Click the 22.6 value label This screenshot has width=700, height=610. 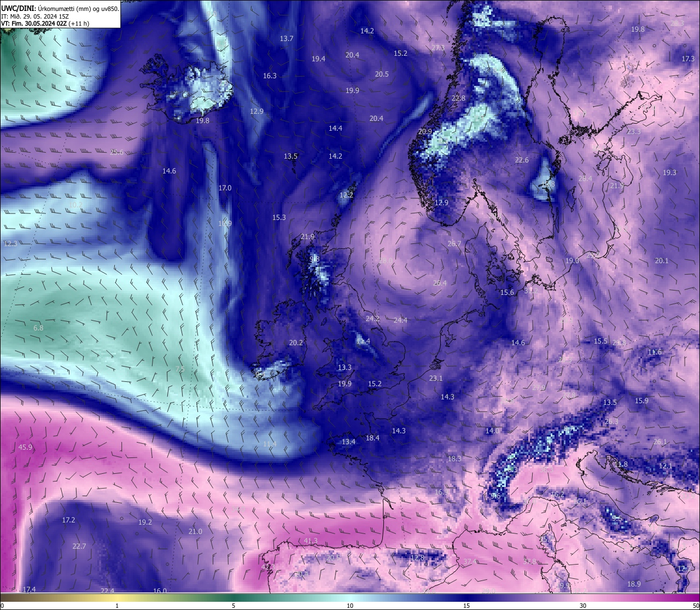(522, 160)
